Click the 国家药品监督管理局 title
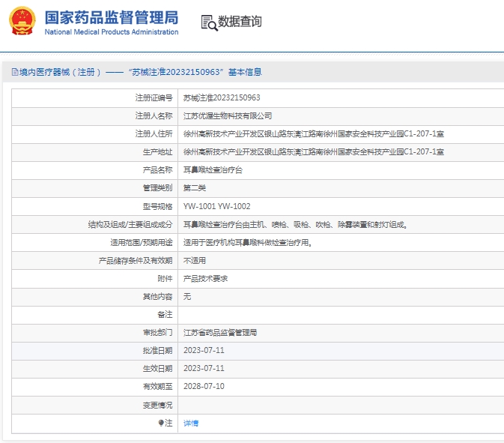The image size is (504, 443). [112, 17]
